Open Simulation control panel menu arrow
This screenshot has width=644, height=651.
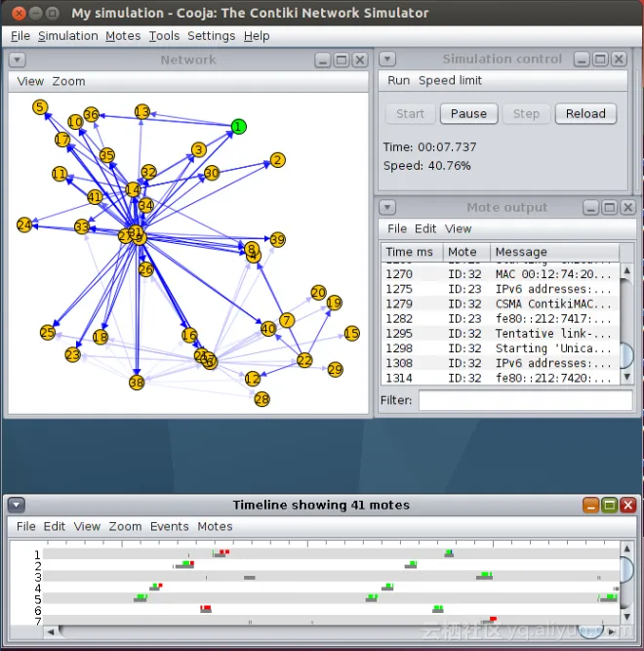(x=387, y=60)
